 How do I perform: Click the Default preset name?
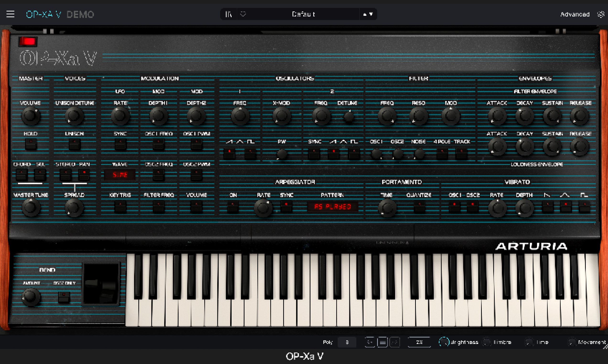point(303,14)
